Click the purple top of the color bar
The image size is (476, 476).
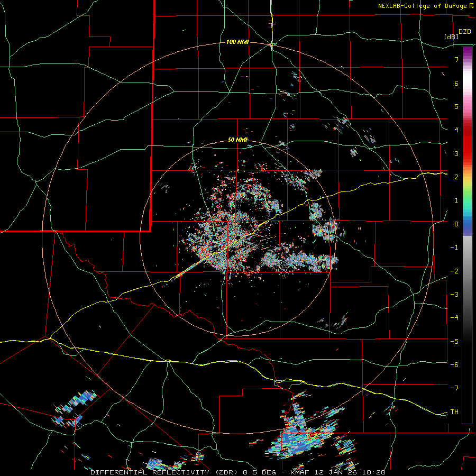467,53
